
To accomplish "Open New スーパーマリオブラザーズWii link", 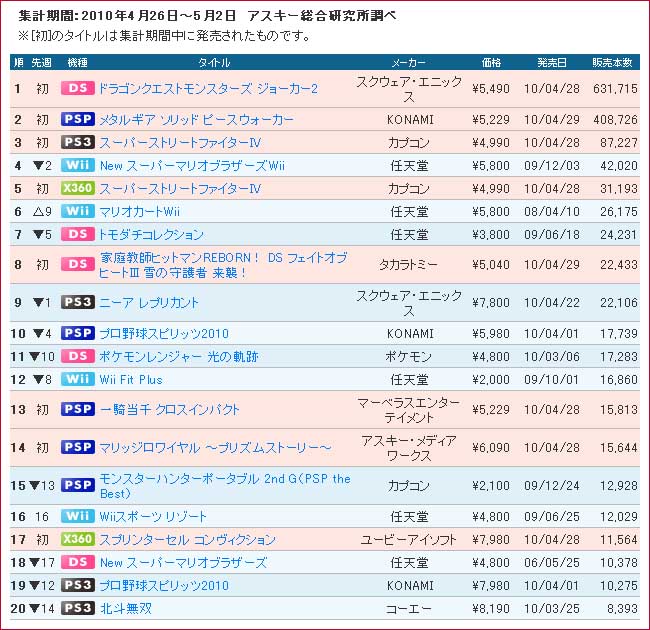I will (192, 166).
